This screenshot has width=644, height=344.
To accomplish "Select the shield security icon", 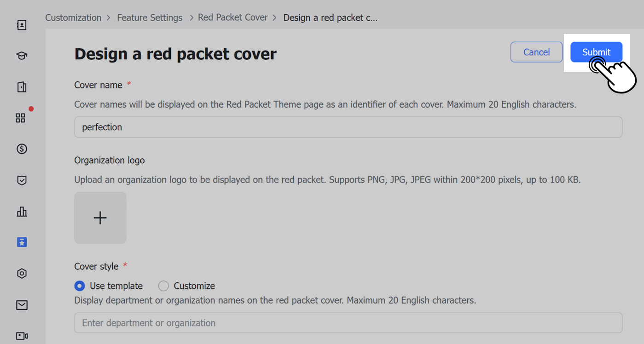I will click(x=21, y=180).
